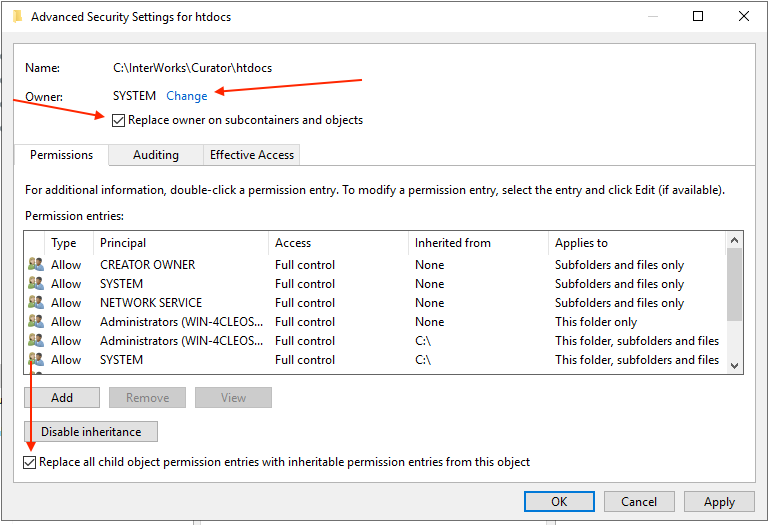
Task: Open the Auditing tab
Action: (x=156, y=155)
